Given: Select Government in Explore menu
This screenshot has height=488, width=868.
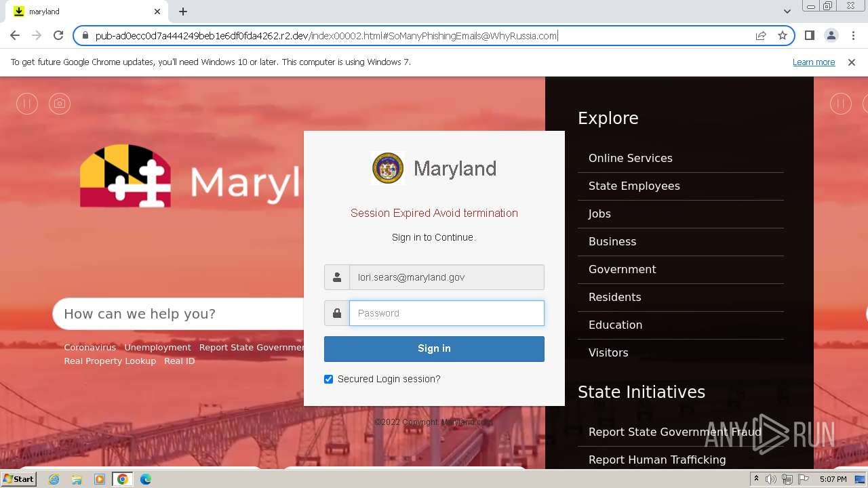Looking at the screenshot, I should [681, 269].
